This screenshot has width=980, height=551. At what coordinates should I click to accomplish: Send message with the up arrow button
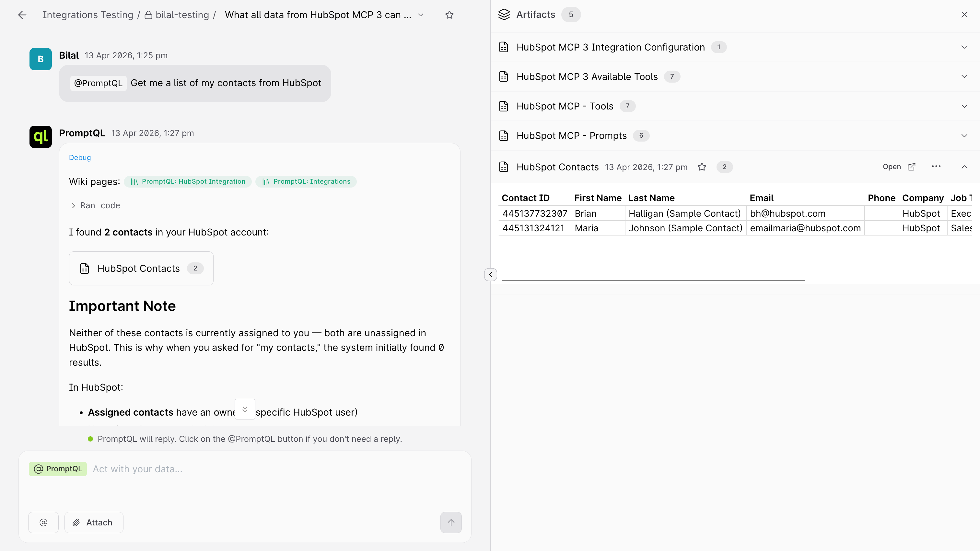pyautogui.click(x=451, y=522)
